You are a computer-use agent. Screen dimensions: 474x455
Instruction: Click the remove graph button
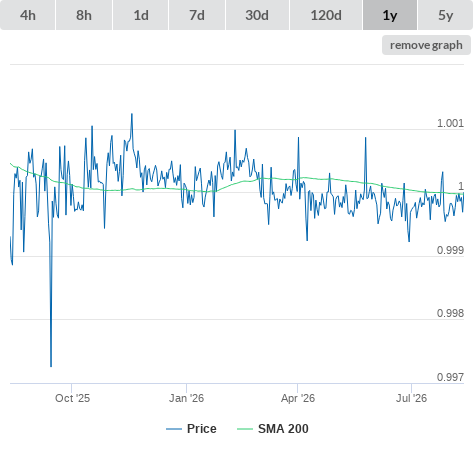point(426,45)
